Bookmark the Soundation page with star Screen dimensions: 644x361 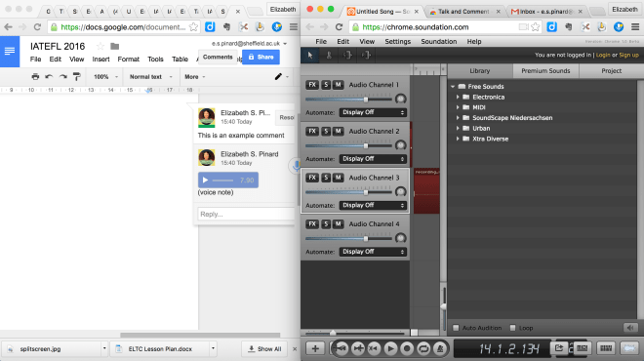pos(535,27)
